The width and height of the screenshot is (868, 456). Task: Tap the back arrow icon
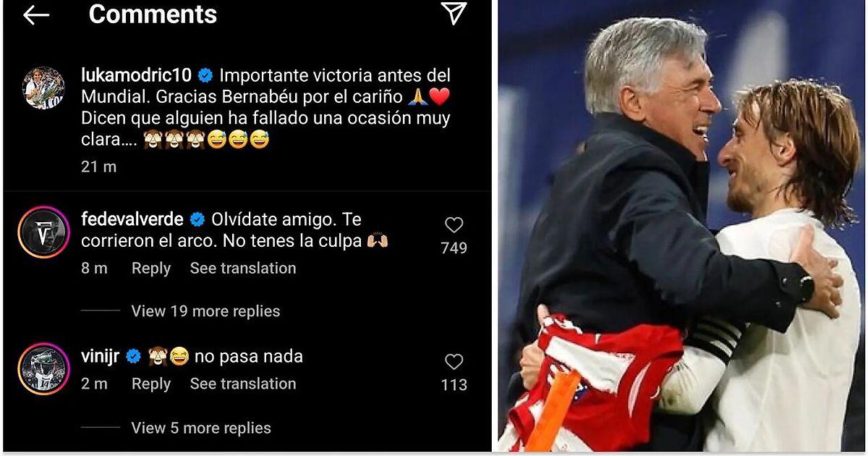[x=35, y=14]
